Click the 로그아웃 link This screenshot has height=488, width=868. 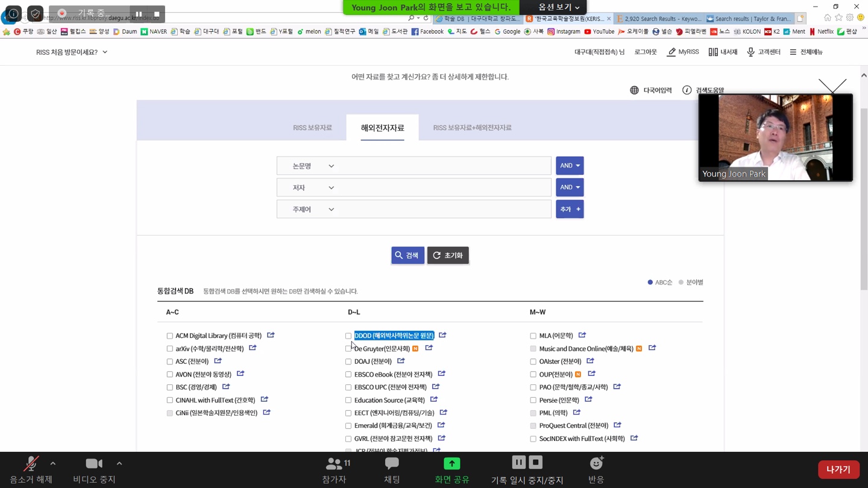click(645, 52)
